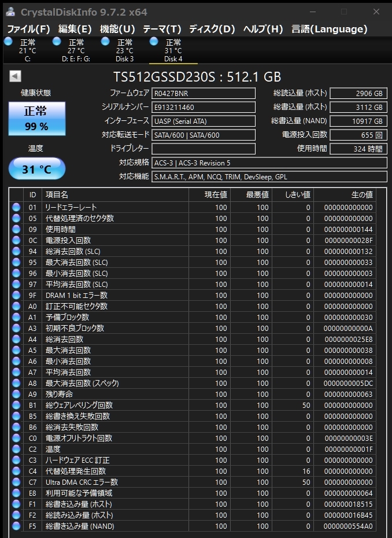Click the previous disk arrow button
The height and width of the screenshot is (538, 392).
[x=15, y=76]
